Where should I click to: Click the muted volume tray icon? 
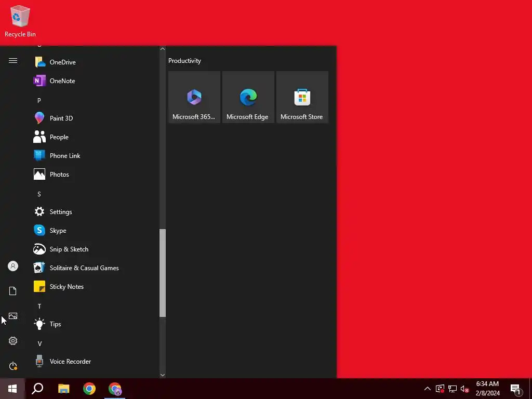tap(465, 389)
